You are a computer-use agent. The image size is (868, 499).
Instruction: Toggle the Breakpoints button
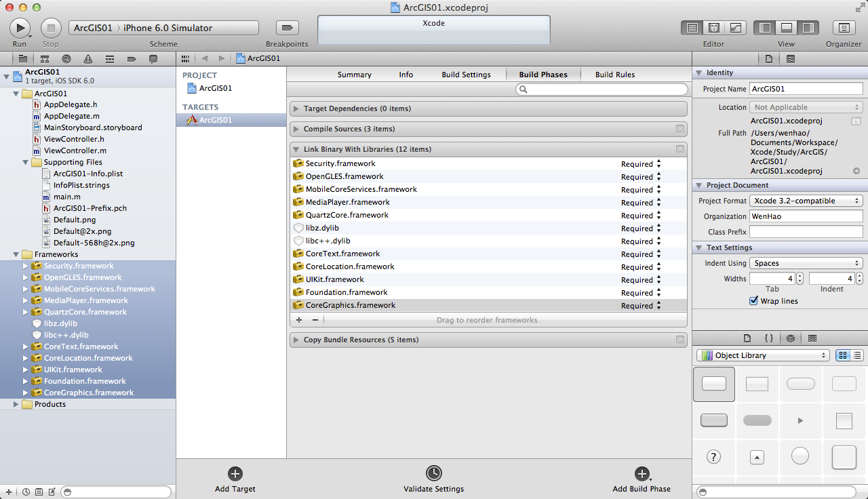click(x=287, y=28)
